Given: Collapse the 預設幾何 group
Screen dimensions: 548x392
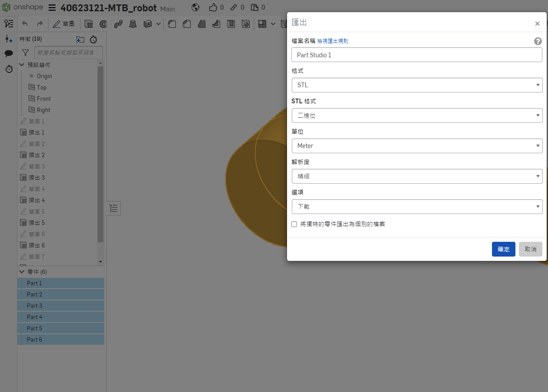Looking at the screenshot, I should pos(22,65).
